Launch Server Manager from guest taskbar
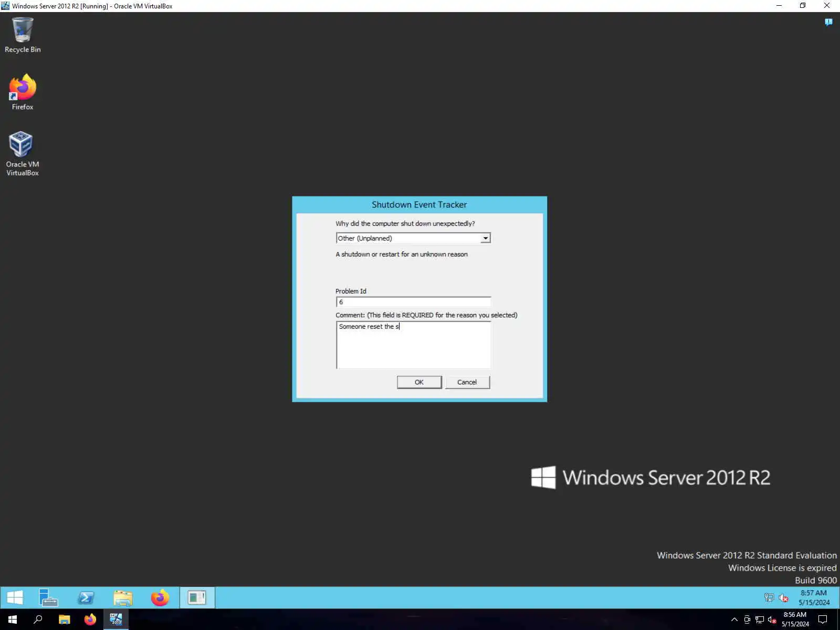This screenshot has width=840, height=630. point(49,597)
